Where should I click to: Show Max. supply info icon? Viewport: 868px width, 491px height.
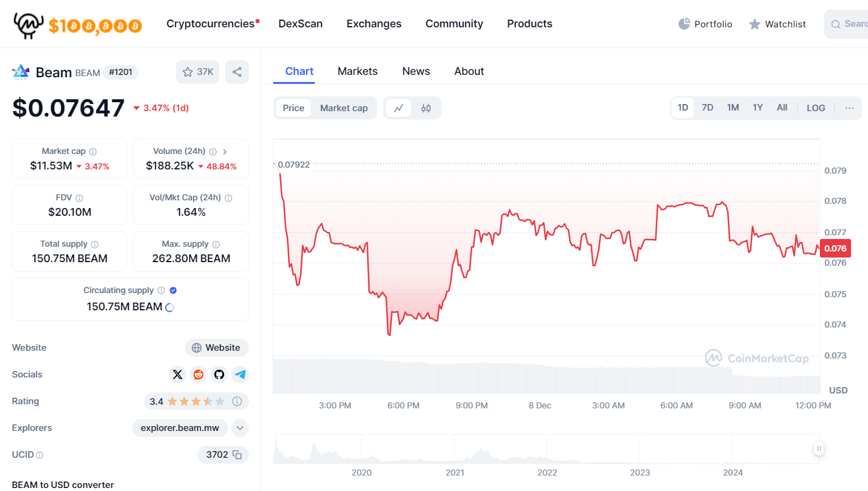point(216,244)
